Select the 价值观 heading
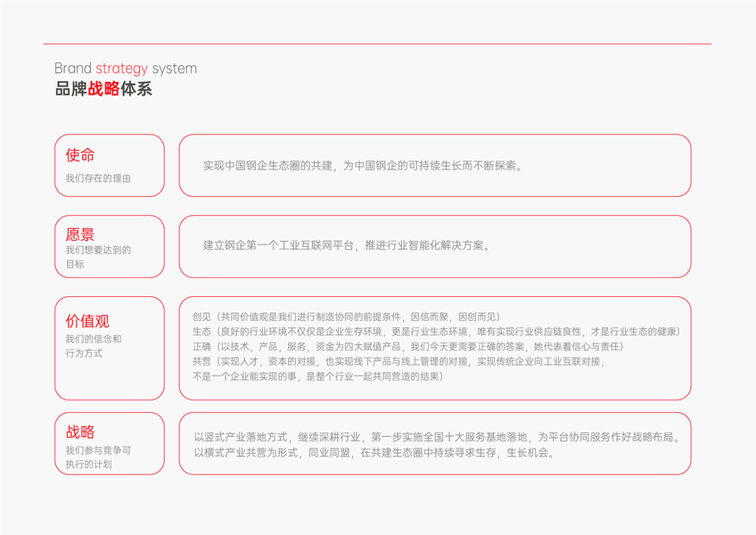Viewport: 756px width, 535px height. pos(87,321)
